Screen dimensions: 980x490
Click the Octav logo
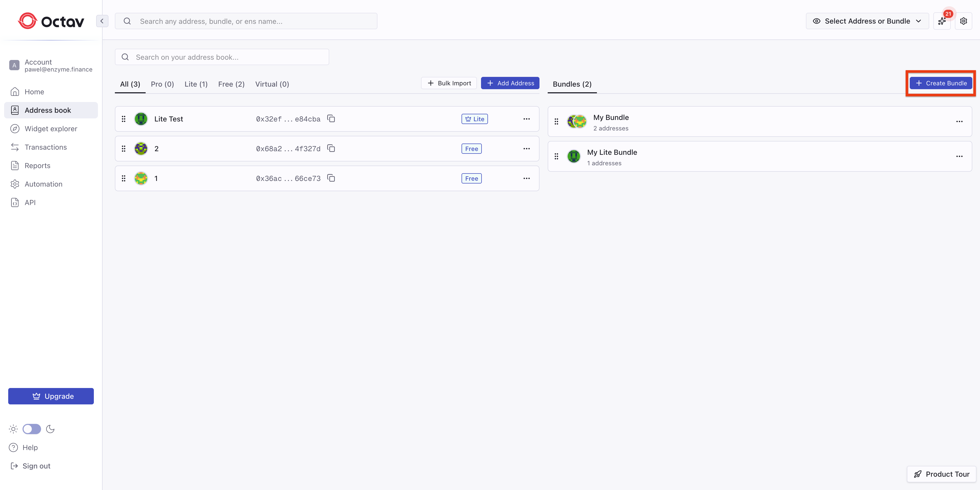pos(51,21)
